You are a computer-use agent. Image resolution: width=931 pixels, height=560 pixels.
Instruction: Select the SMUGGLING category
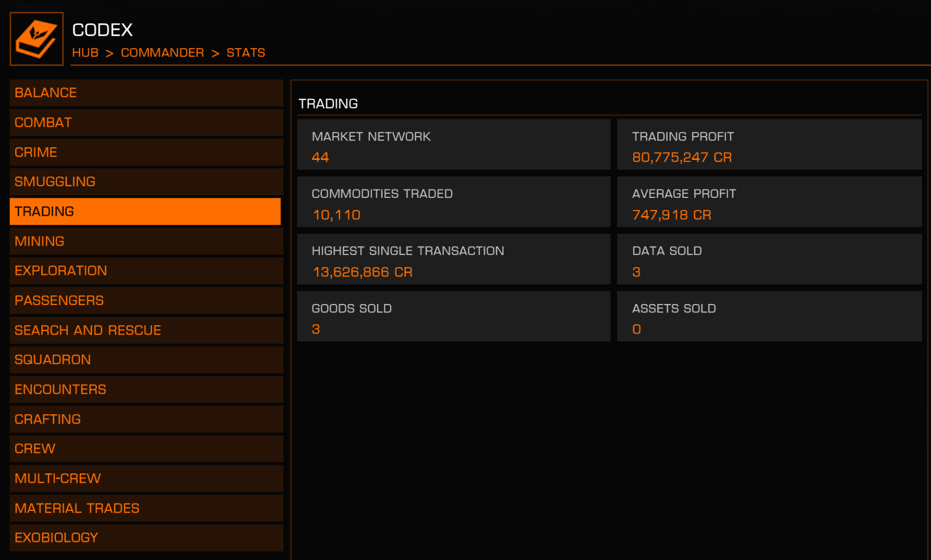(146, 182)
